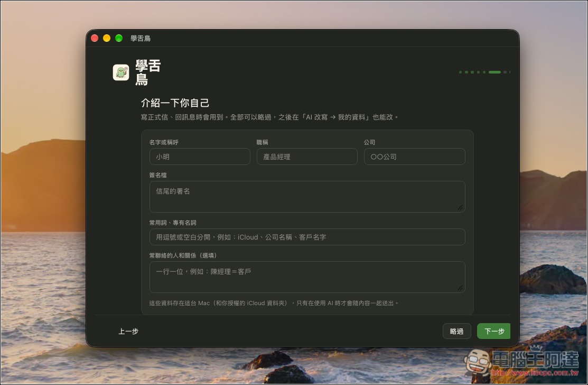Click the 介紹一下你自己 heading
588x385 pixels.
[x=175, y=103]
